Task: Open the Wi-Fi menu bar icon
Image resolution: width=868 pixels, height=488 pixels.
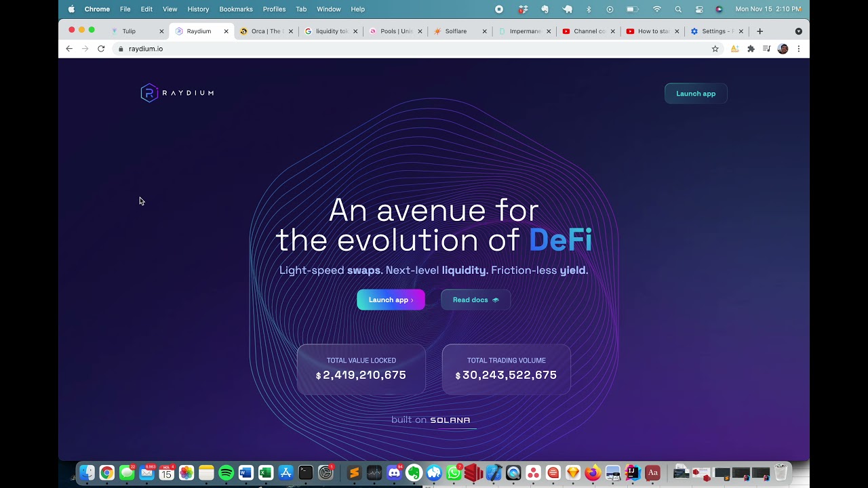Action: click(656, 9)
